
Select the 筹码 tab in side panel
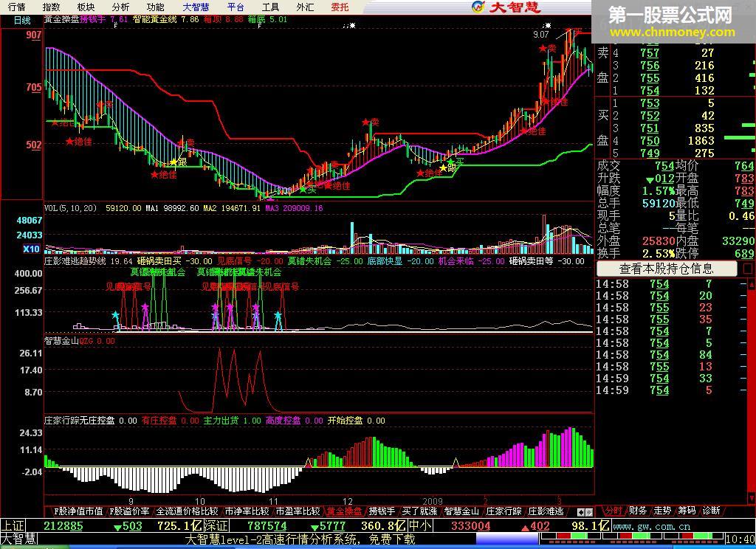687,511
